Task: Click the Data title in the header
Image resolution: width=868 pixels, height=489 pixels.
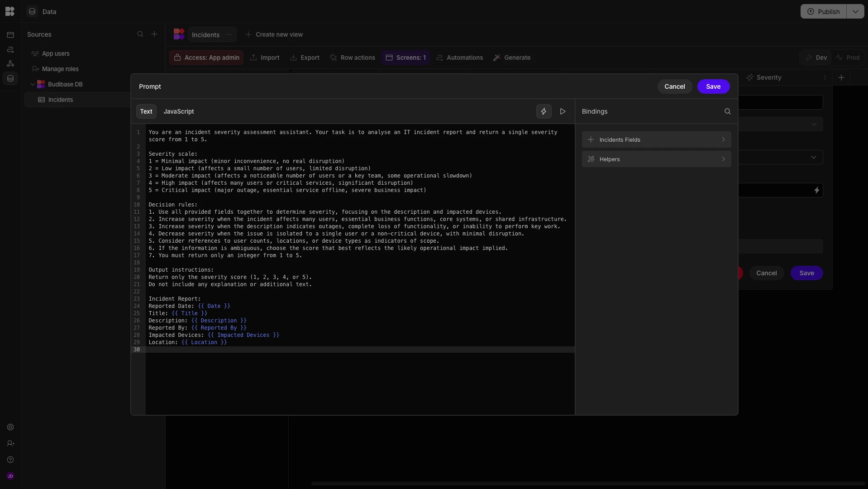Action: tap(49, 11)
